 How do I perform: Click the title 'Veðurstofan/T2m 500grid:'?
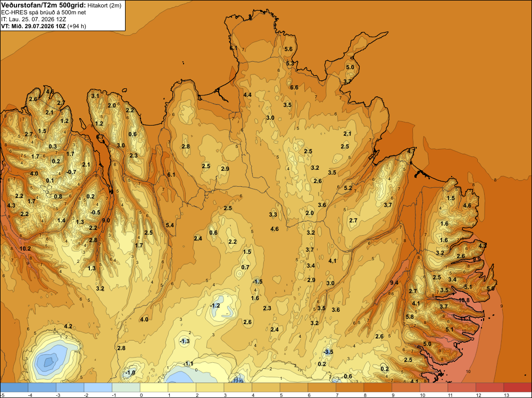coord(44,5)
